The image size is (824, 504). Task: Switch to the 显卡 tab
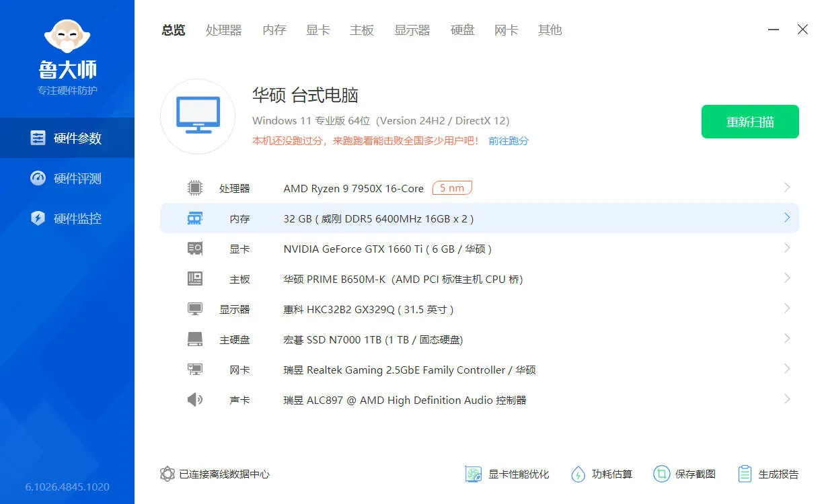(x=318, y=30)
